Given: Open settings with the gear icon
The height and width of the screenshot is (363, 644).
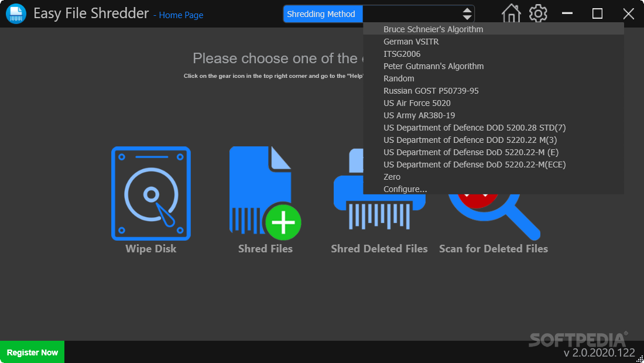Looking at the screenshot, I should [538, 13].
